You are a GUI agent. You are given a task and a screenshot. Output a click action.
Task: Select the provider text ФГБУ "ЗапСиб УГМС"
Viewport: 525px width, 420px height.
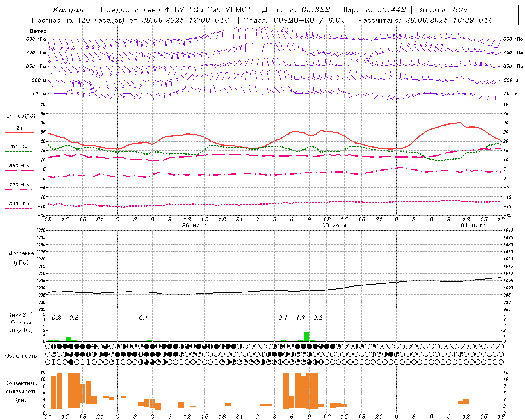tap(208, 10)
